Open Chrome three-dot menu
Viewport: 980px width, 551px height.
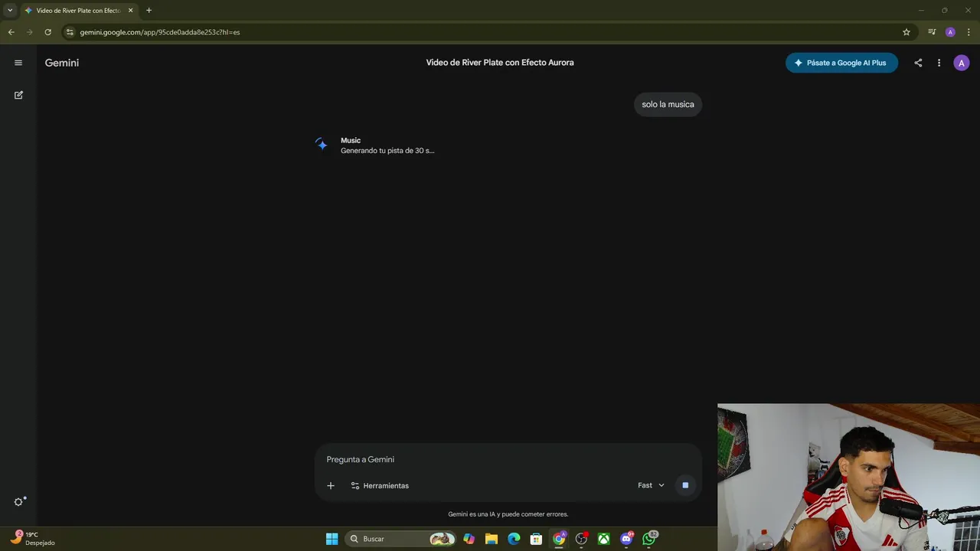(969, 32)
